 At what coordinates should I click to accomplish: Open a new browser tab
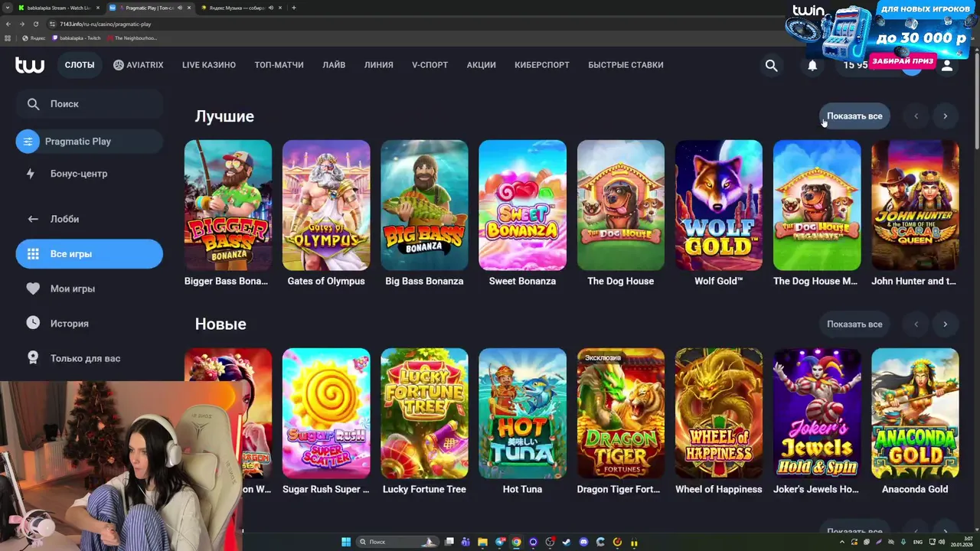click(294, 8)
